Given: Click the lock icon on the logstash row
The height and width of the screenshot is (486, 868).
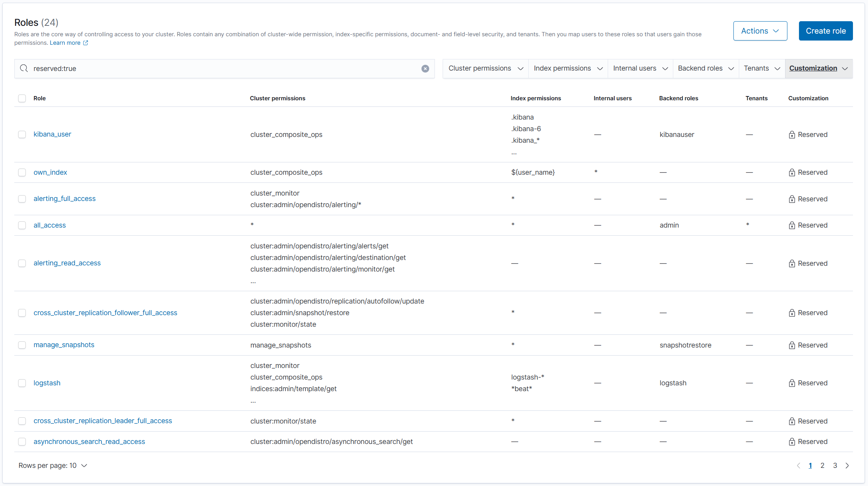Looking at the screenshot, I should (792, 383).
